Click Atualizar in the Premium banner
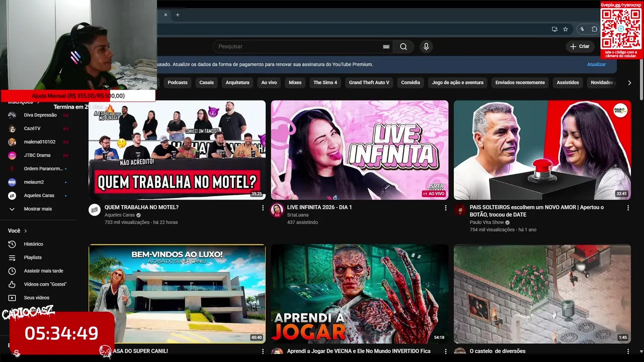 [596, 64]
